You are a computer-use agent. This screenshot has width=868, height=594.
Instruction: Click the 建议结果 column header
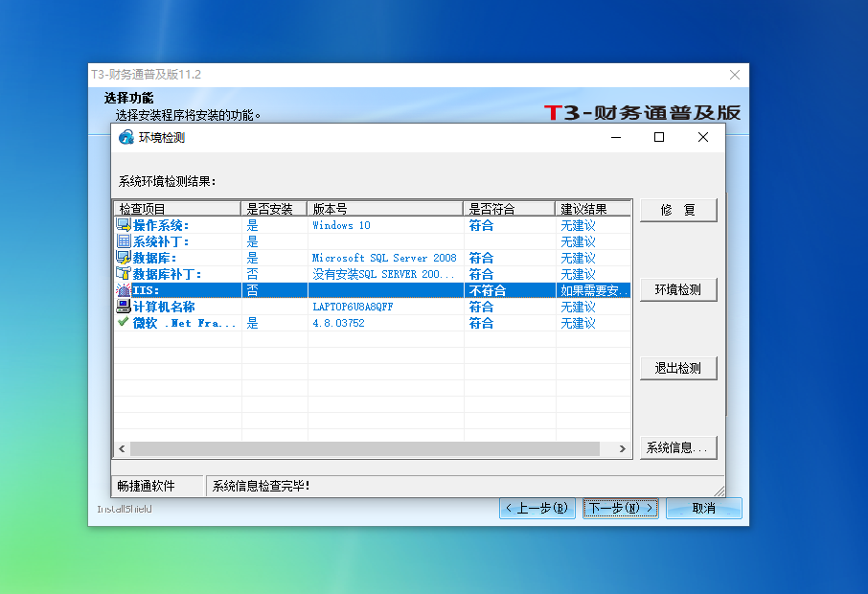click(593, 209)
